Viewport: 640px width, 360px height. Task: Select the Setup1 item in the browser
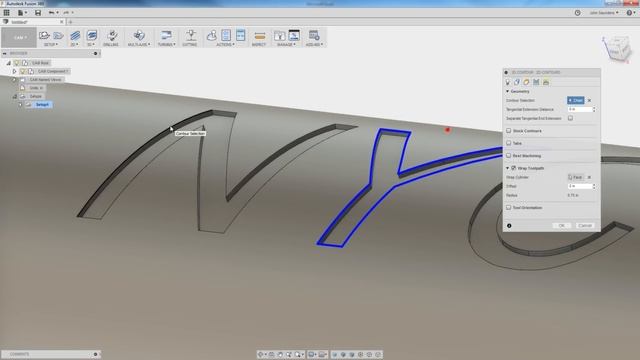coord(42,104)
